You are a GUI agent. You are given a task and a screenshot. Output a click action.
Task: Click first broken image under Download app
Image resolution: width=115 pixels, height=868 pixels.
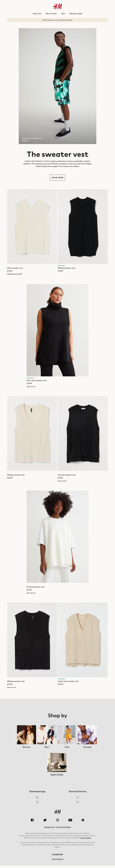point(38,797)
